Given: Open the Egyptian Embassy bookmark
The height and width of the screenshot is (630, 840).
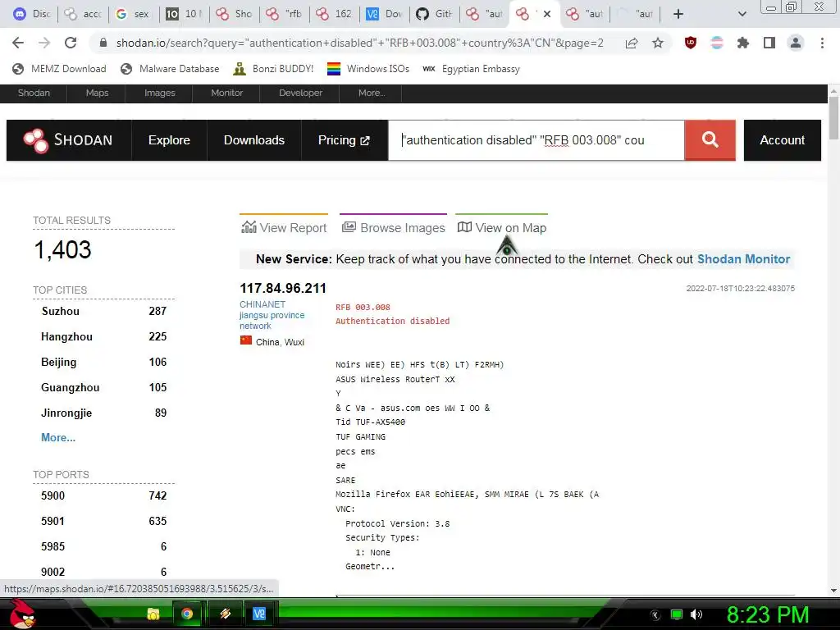Looking at the screenshot, I should (472, 69).
